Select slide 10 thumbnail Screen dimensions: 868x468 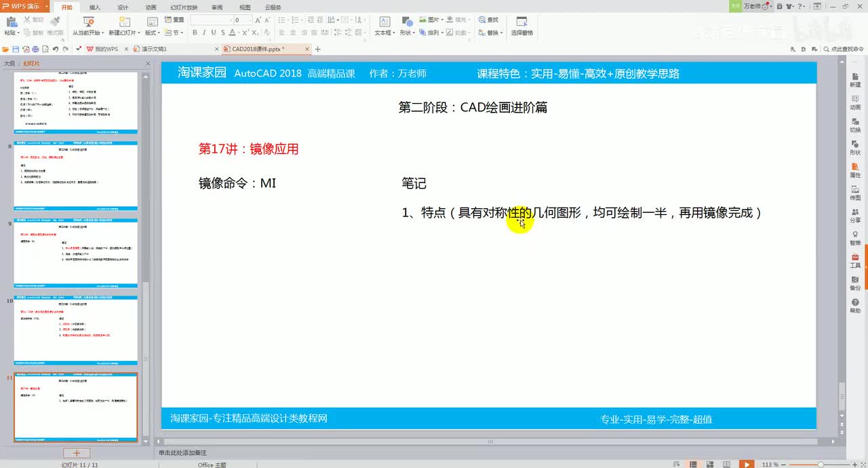click(76, 330)
